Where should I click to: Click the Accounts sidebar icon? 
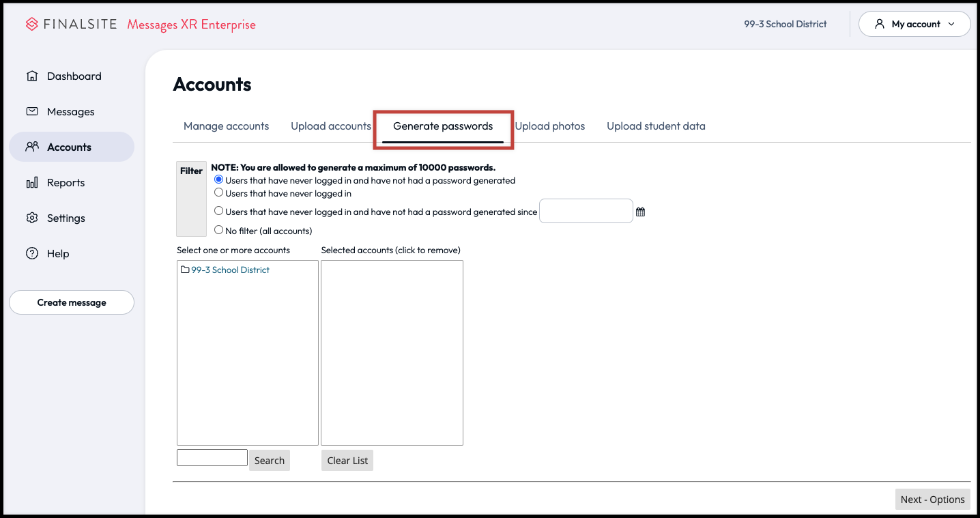coord(32,146)
